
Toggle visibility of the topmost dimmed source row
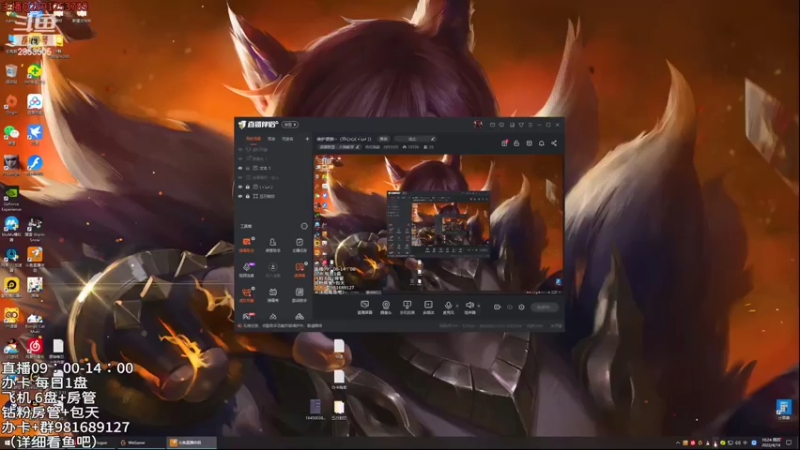pos(240,149)
